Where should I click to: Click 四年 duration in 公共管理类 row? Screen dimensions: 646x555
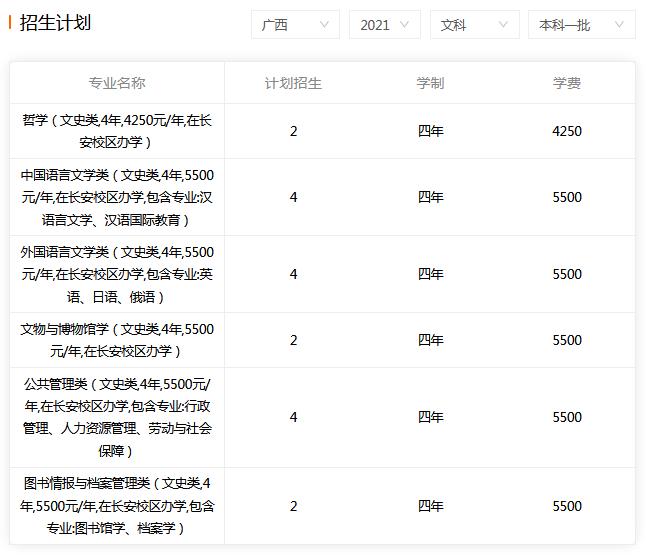pyautogui.click(x=431, y=417)
